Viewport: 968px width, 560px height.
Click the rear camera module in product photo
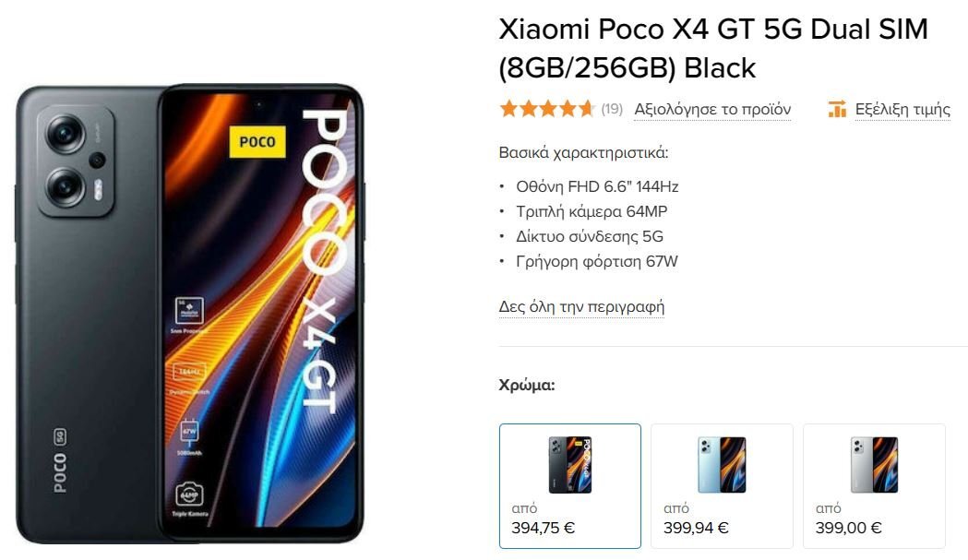[x=76, y=161]
